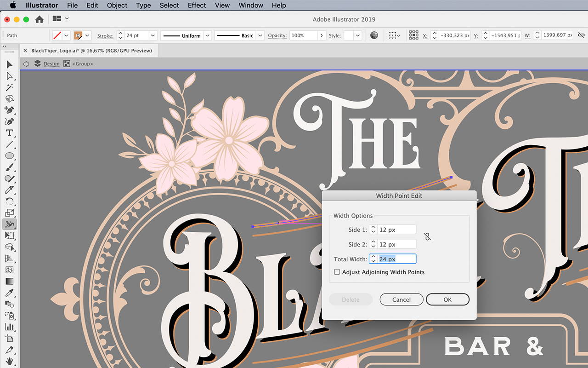Viewport: 588px width, 368px height.
Task: Click the reference point grid icon
Action: (413, 35)
